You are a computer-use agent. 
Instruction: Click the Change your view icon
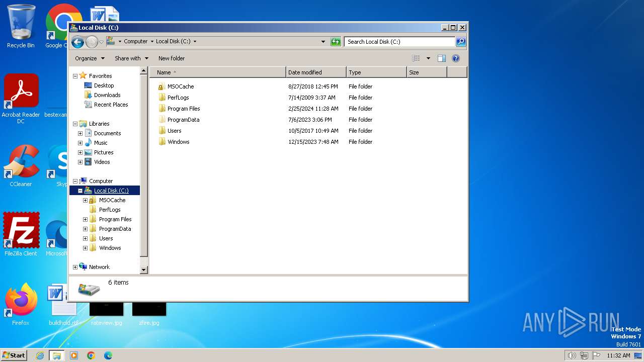click(416, 58)
